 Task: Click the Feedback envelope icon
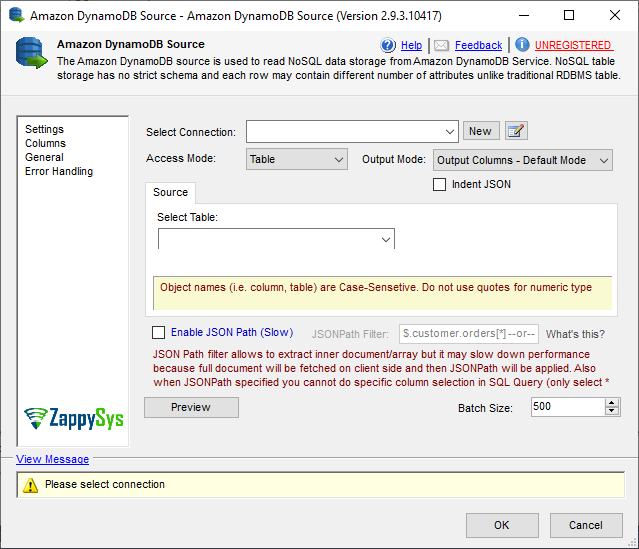pyautogui.click(x=441, y=45)
